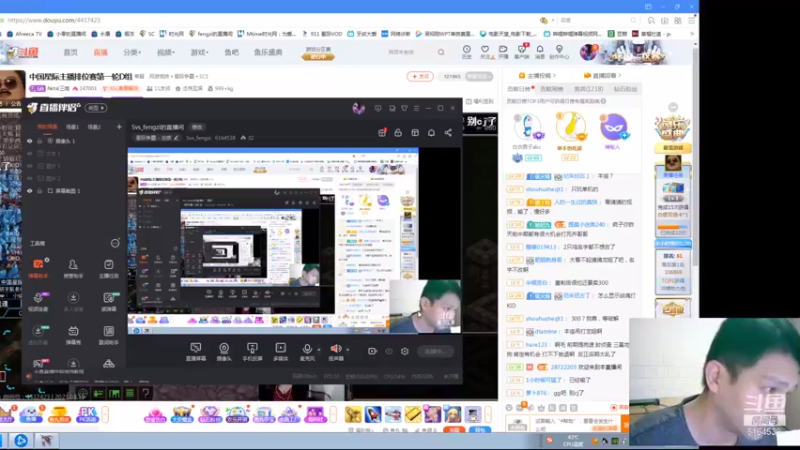Open 鱼吧 nav item

click(x=232, y=52)
